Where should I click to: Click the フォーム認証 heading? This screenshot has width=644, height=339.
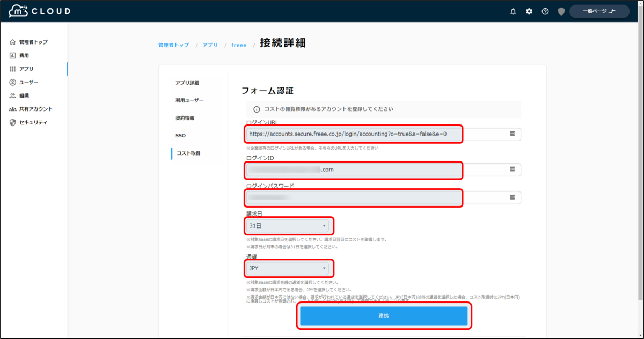(x=267, y=91)
